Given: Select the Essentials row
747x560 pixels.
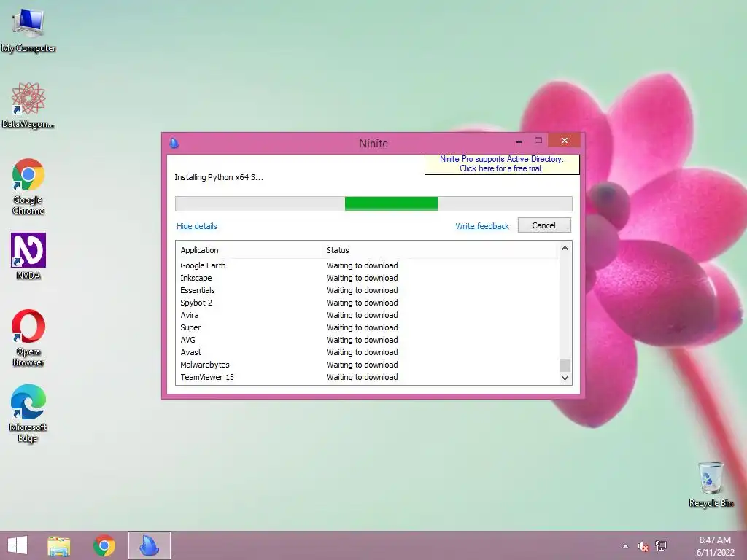Looking at the screenshot, I should pyautogui.click(x=367, y=290).
